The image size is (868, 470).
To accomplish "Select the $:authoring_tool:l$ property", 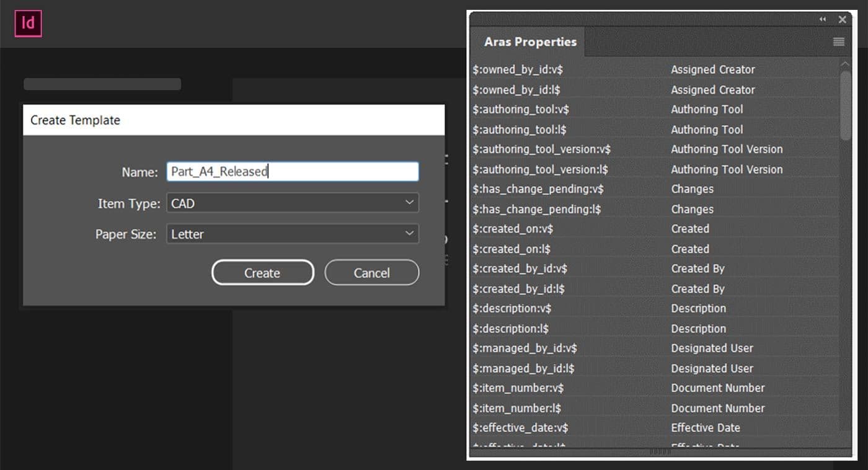I will [x=655, y=130].
